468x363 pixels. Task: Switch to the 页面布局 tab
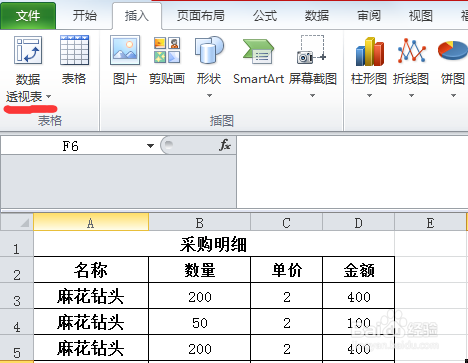coord(201,15)
